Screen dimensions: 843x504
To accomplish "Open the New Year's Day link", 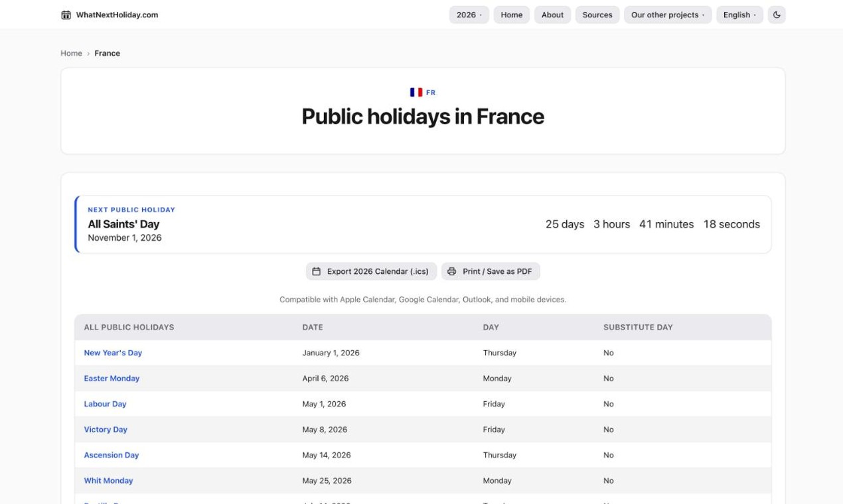I will click(x=113, y=353).
